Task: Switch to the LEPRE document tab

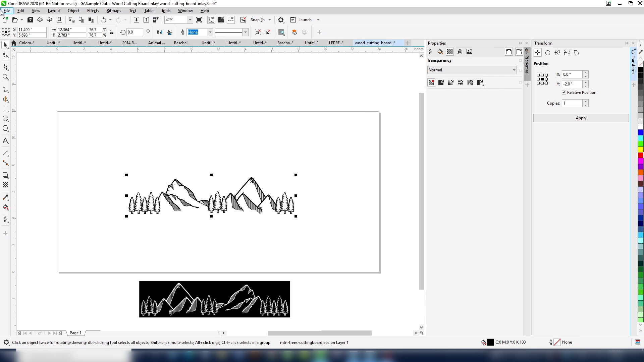Action: point(336,43)
